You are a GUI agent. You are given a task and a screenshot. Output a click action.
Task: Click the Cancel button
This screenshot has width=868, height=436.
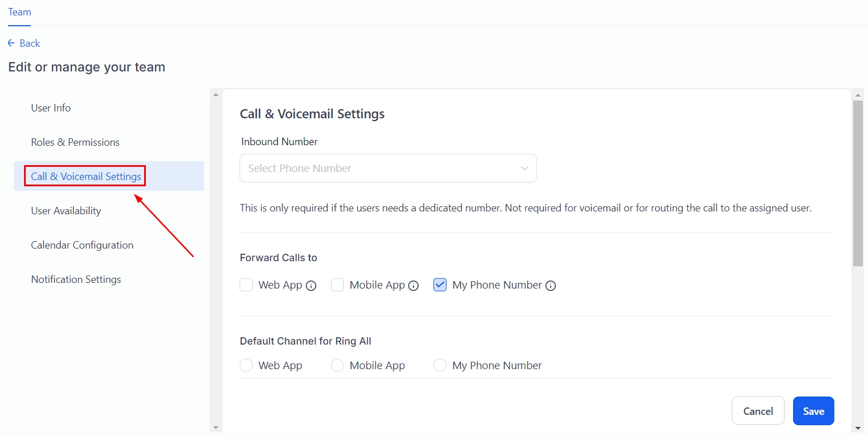tap(758, 411)
